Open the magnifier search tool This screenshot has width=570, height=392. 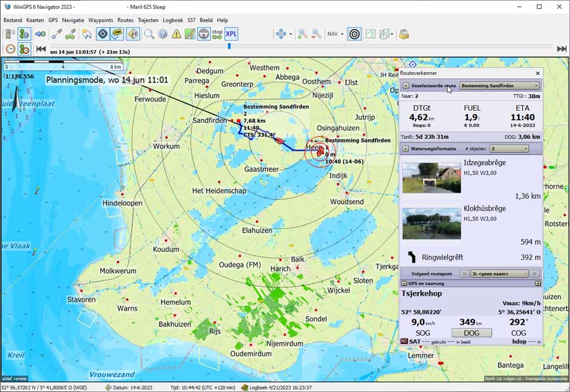[149, 34]
